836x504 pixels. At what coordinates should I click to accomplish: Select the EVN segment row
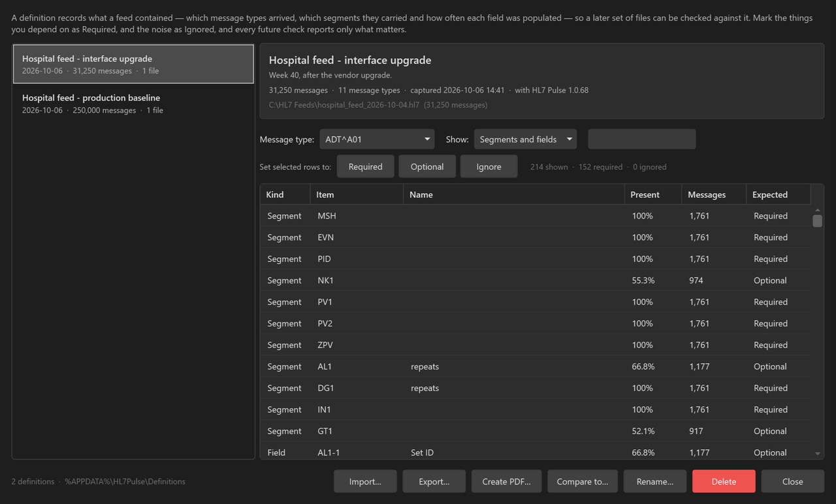click(536, 237)
